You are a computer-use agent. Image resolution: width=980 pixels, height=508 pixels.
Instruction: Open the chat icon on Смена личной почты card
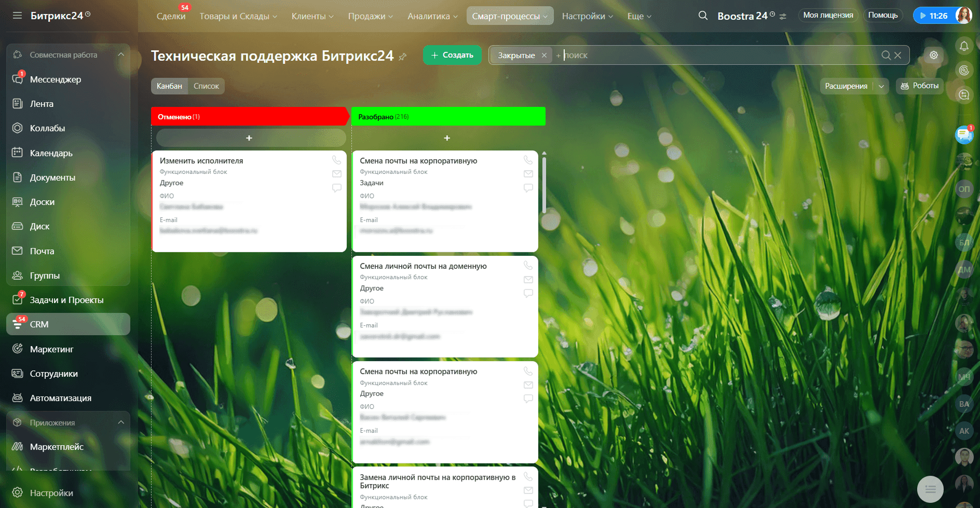(x=528, y=293)
